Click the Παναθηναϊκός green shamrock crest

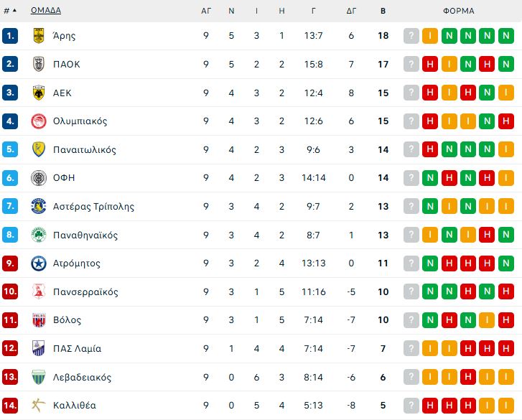click(x=39, y=235)
